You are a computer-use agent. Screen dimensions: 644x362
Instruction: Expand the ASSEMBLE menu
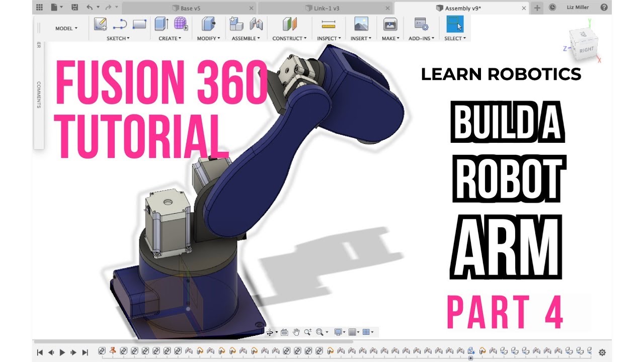point(246,38)
